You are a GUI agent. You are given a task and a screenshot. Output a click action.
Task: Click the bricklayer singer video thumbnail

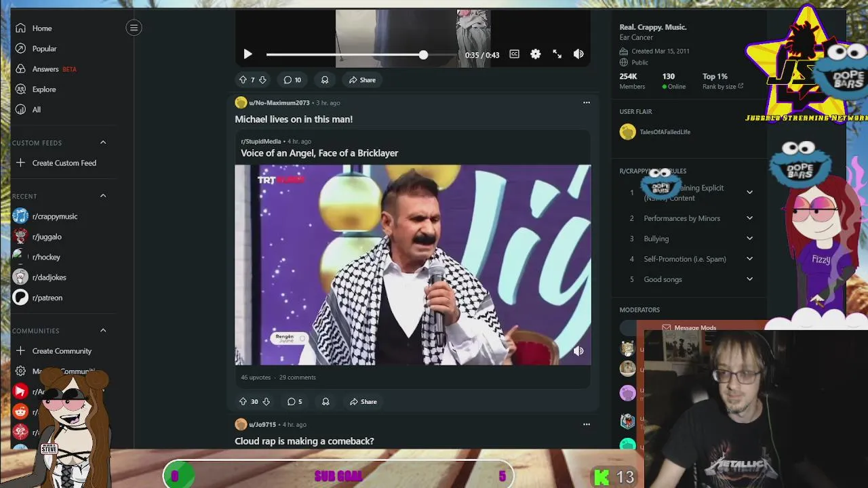412,265
